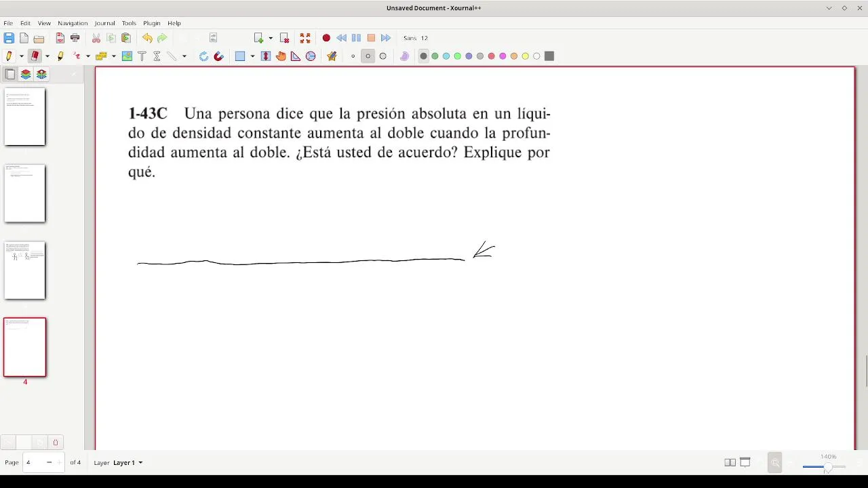Open the page 1 thumbnail in sidebar
868x488 pixels.
pyautogui.click(x=25, y=117)
